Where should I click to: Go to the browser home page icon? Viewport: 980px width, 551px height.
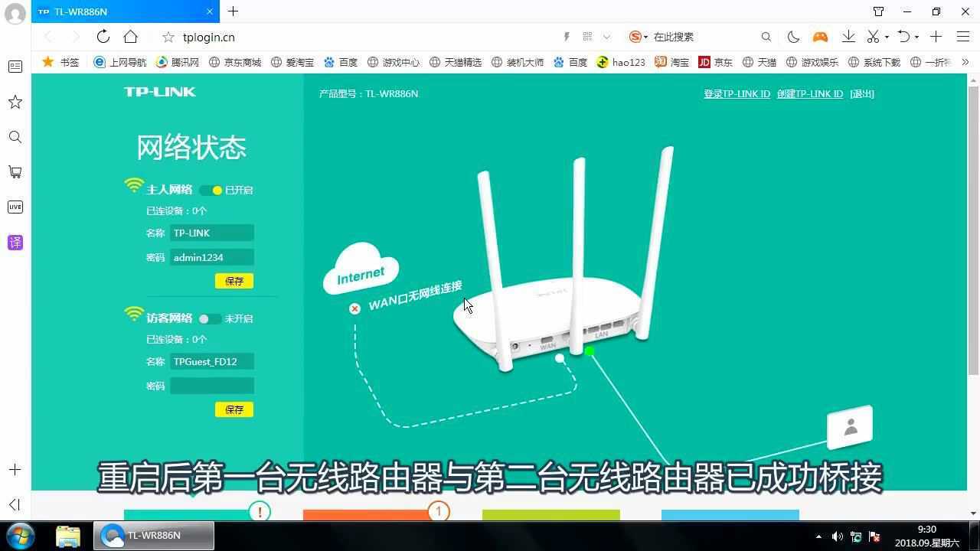[x=131, y=37]
